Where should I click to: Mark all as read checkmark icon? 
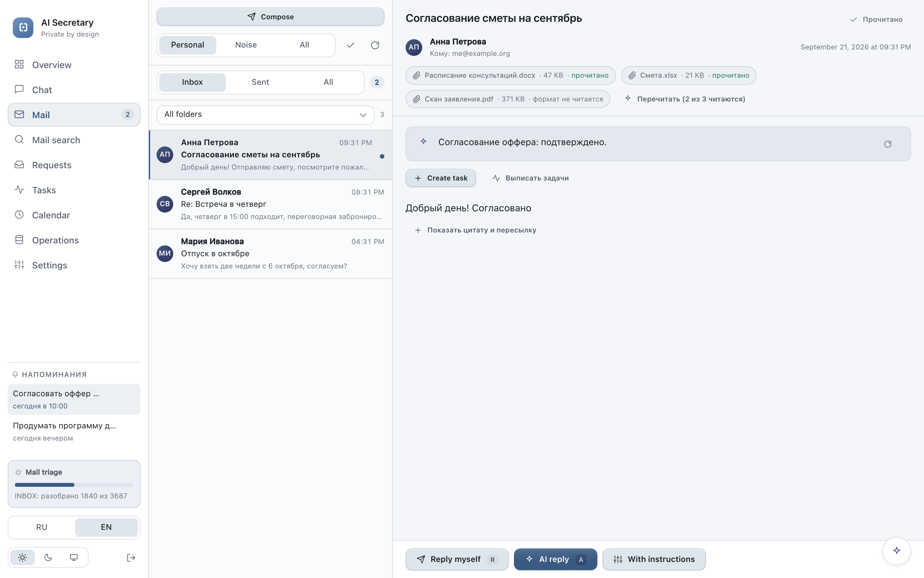[x=350, y=45]
